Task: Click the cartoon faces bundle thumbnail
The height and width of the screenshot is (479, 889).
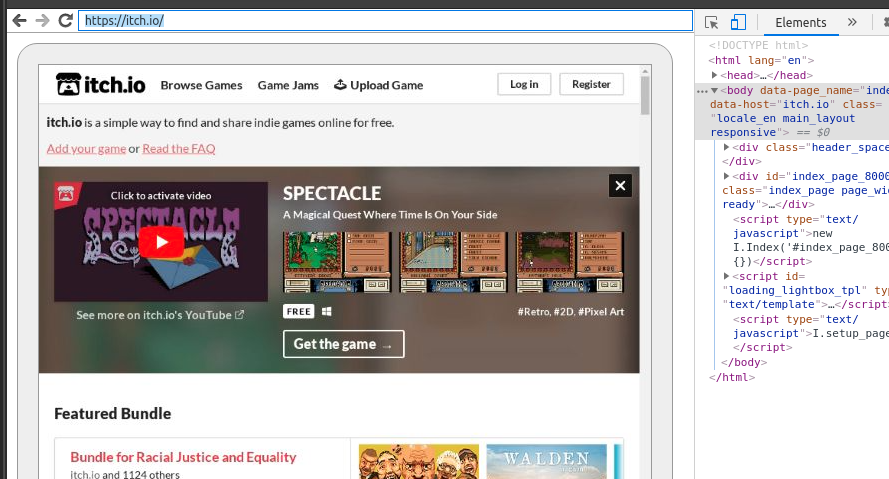Action: 418,461
